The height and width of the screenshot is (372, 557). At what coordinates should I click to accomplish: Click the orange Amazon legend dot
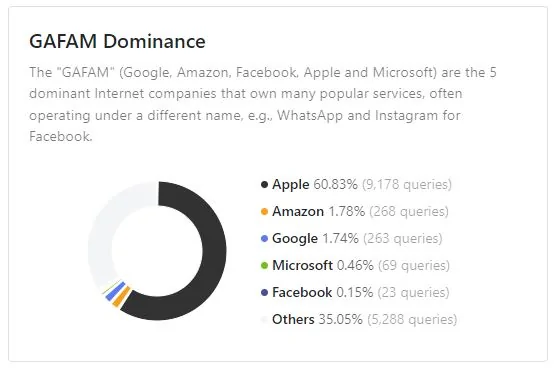pyautogui.click(x=264, y=211)
